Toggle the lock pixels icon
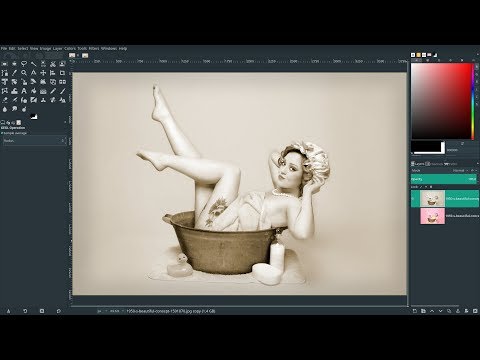 point(421,187)
